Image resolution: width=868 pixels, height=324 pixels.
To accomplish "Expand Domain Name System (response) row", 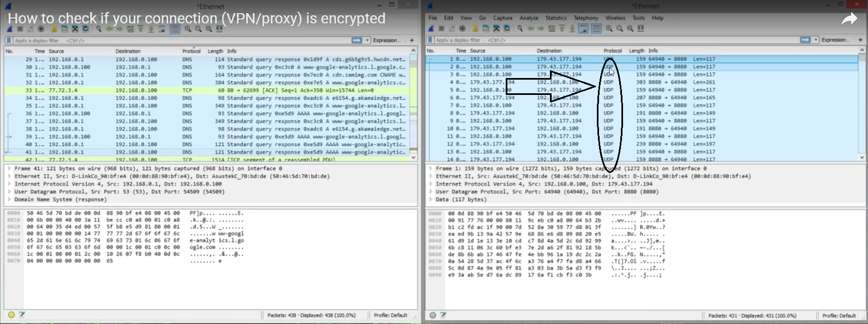I will coord(9,199).
